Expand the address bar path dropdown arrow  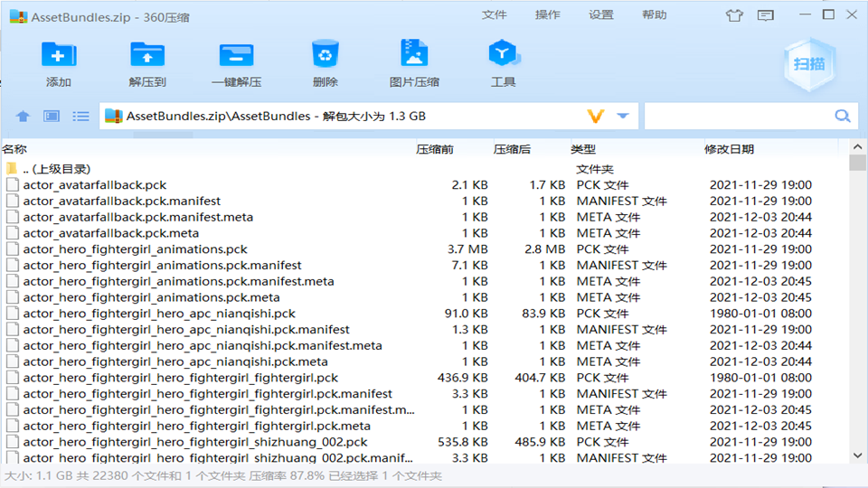[x=622, y=117]
